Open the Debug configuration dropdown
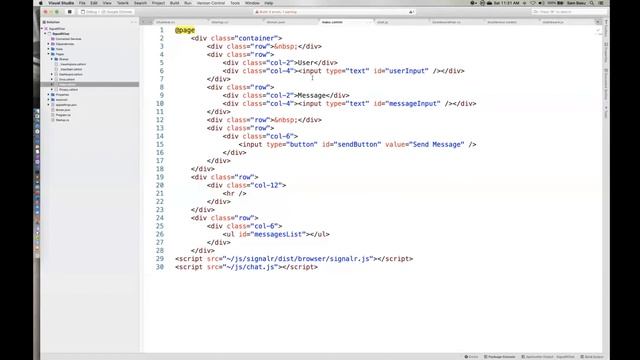 (x=90, y=12)
